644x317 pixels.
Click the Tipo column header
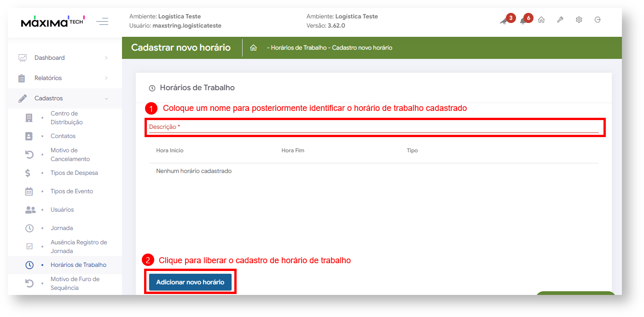tap(412, 150)
